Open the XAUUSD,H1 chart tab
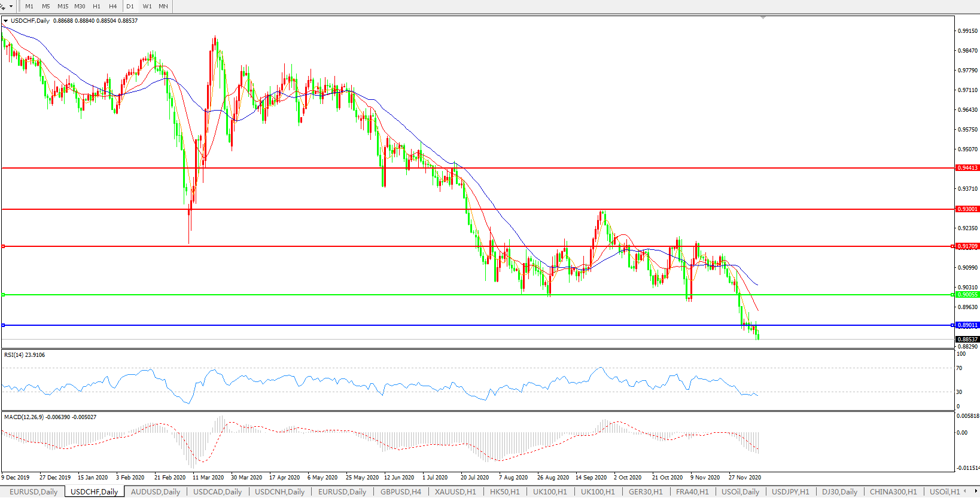Viewport: 980px width, 498px height. point(455,491)
